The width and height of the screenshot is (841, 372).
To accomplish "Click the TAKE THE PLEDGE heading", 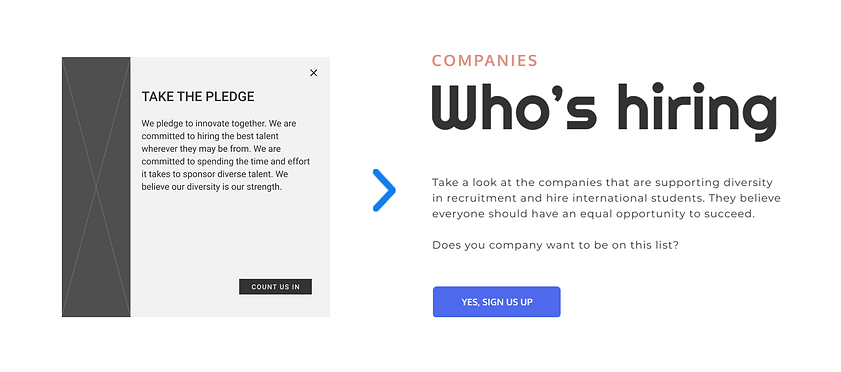I will (x=198, y=97).
